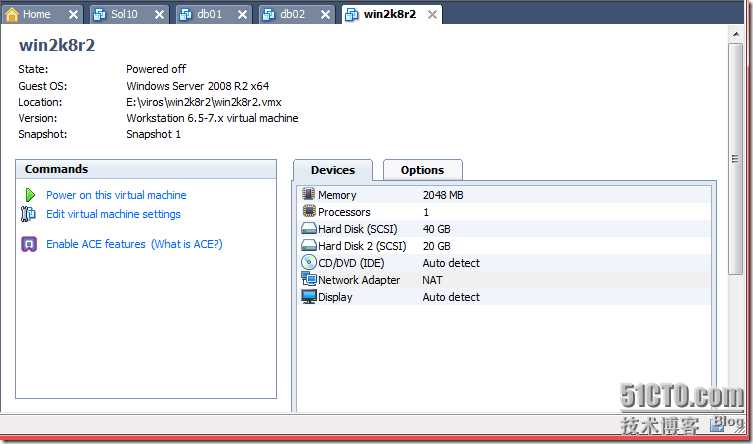753x444 pixels.
Task: Select the Display device label
Action: point(335,297)
